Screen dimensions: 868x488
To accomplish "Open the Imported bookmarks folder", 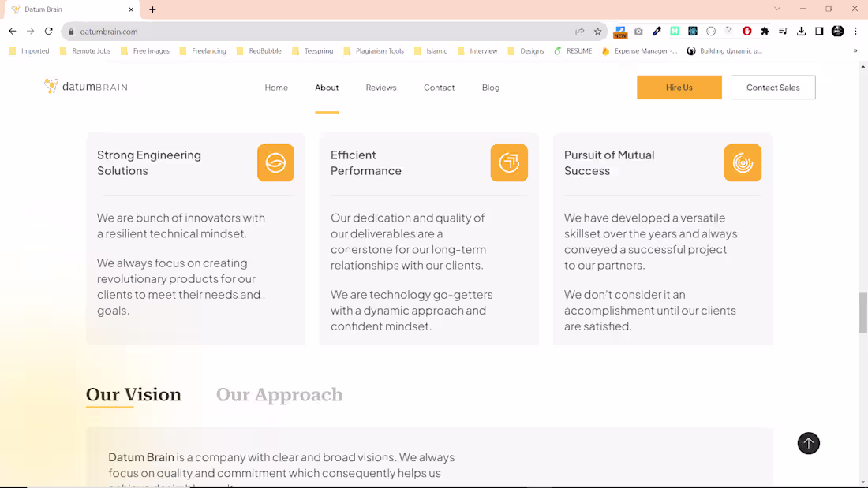I will pyautogui.click(x=29, y=51).
